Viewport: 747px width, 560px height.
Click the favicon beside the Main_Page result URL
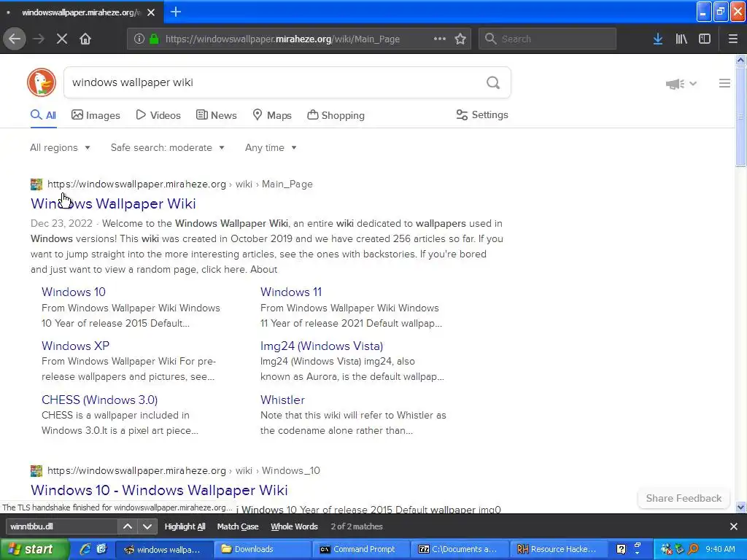(x=36, y=184)
